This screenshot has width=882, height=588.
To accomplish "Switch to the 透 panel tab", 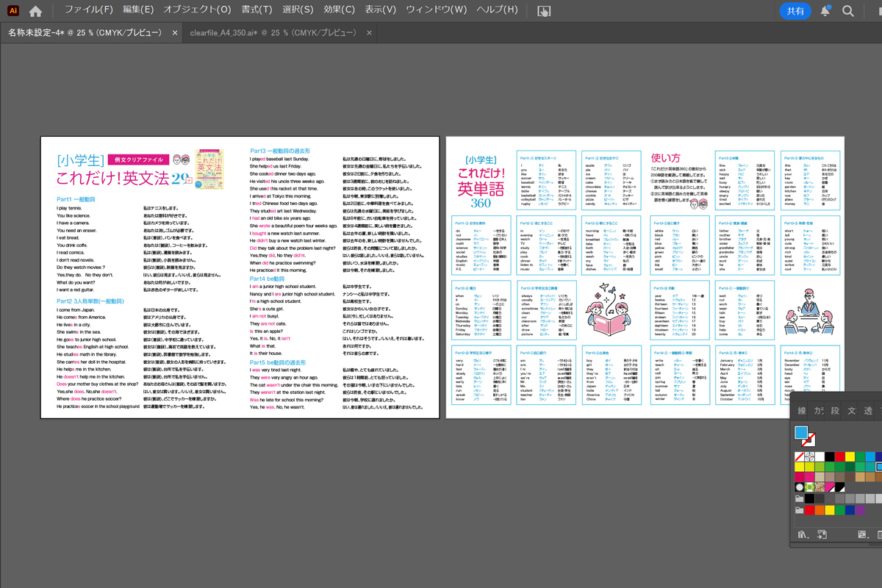I will pos(868,411).
